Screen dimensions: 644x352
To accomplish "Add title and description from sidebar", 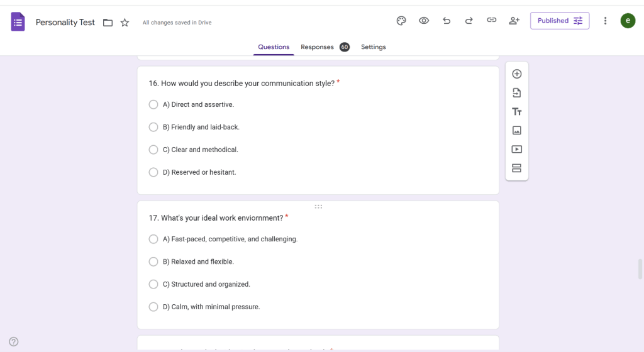I will [x=517, y=112].
